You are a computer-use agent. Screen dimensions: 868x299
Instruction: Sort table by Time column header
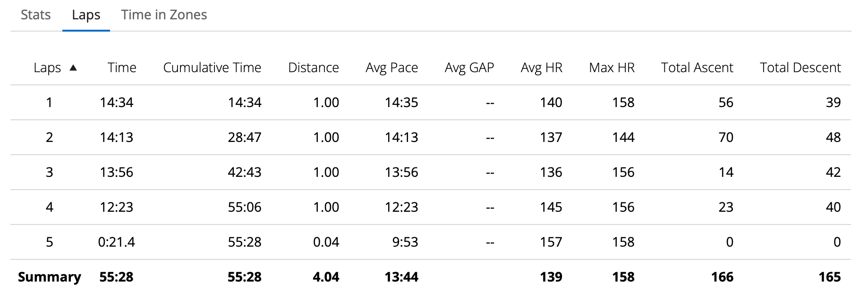tap(122, 68)
